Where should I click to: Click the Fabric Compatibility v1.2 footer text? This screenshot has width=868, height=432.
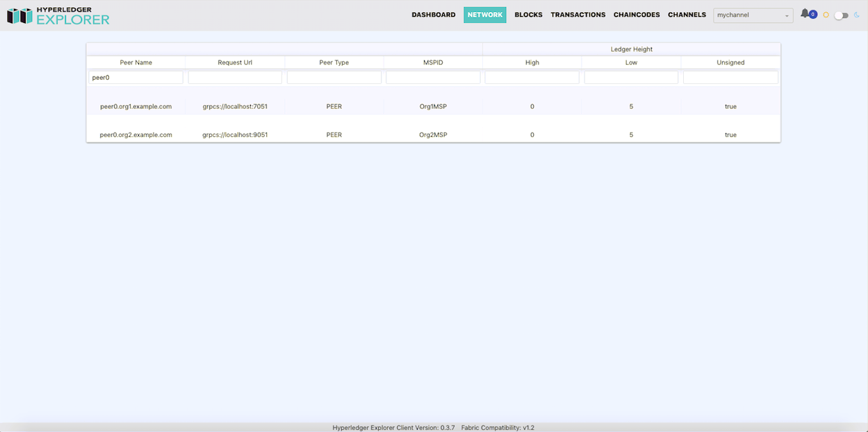point(498,428)
